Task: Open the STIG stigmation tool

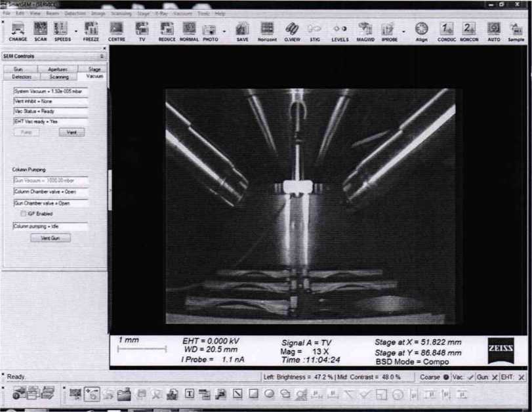Action: click(314, 30)
